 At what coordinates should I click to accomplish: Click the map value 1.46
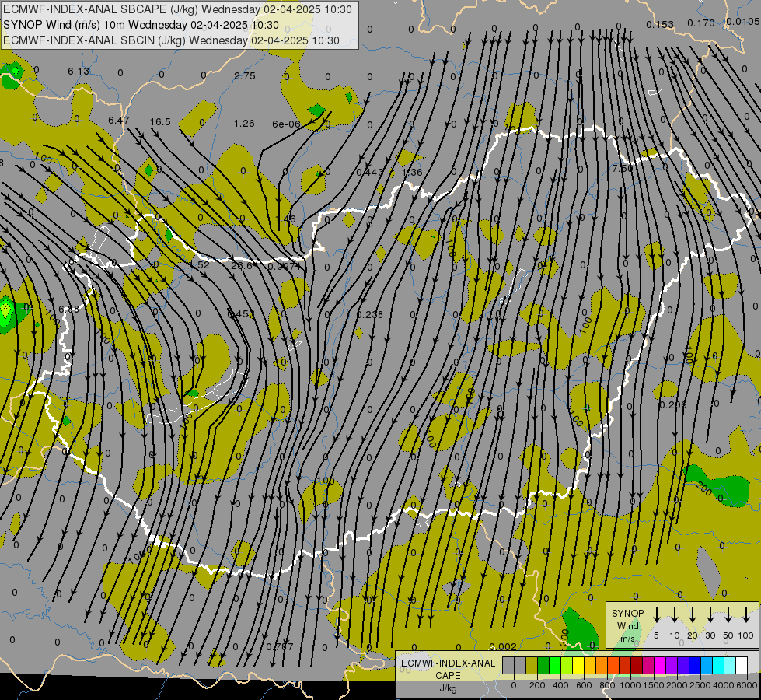click(285, 219)
